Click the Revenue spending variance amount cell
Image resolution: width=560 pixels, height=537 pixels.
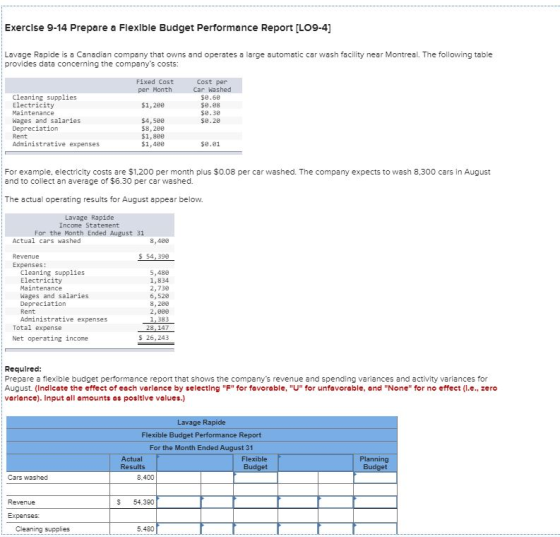[179, 502]
